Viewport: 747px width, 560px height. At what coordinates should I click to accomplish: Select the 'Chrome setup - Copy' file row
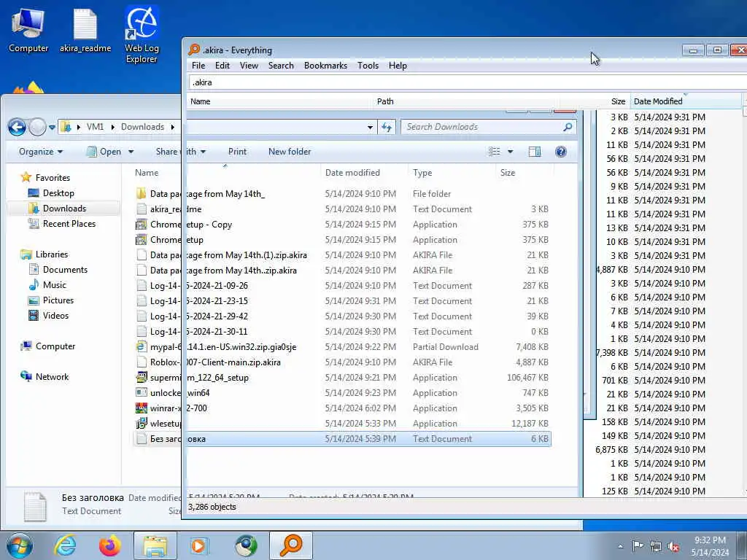click(343, 225)
